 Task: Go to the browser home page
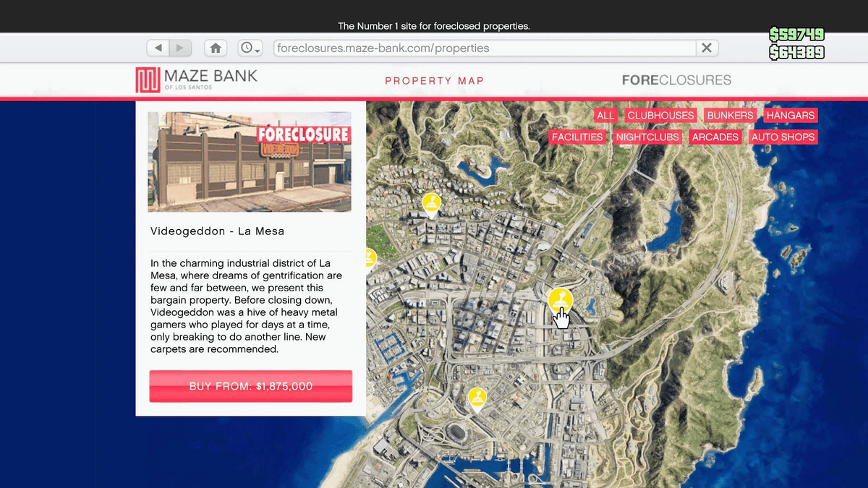pyautogui.click(x=215, y=48)
